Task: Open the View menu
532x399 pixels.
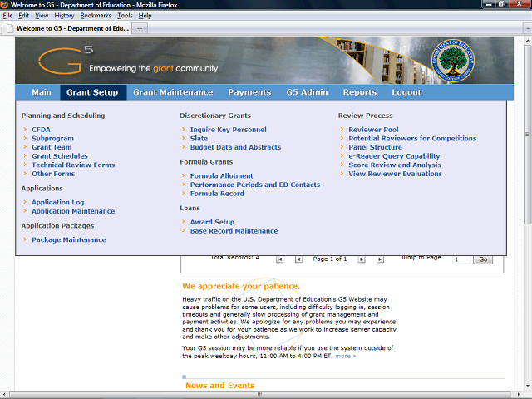Action: 42,16
